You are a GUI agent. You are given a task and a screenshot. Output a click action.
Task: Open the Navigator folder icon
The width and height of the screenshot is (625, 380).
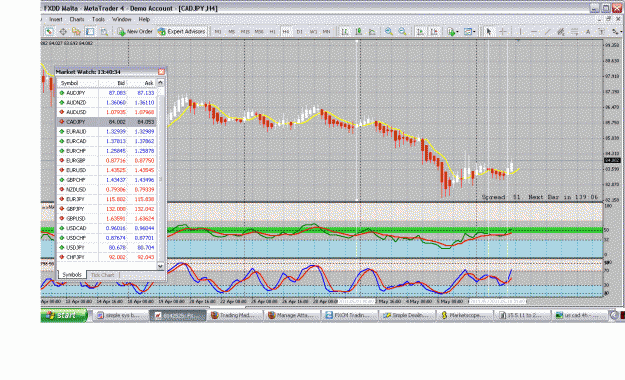76,32
